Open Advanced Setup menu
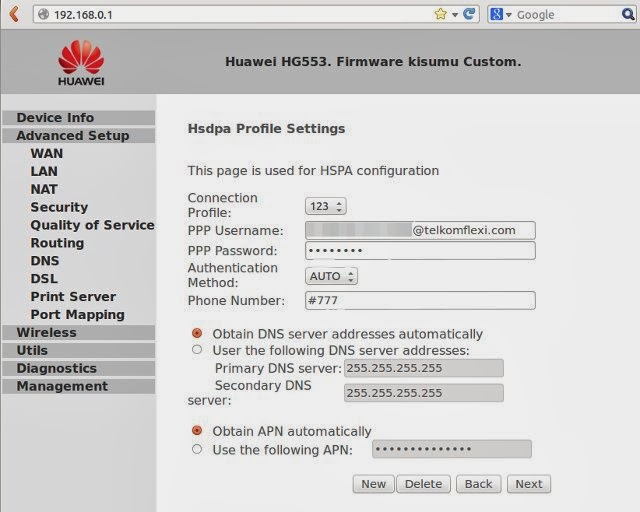640x512 pixels. point(78,136)
